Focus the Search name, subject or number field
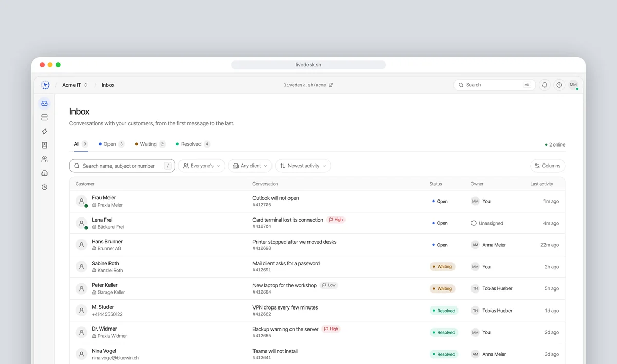This screenshot has width=617, height=364. [122, 166]
